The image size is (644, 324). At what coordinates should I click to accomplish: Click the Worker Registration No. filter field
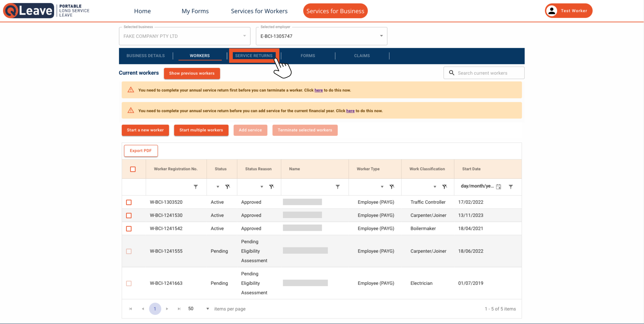click(169, 187)
